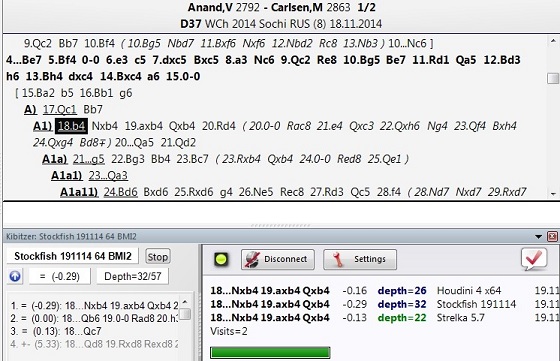Jump to variation A) 17.Qc1
This screenshot has height=361, width=560.
[59, 110]
